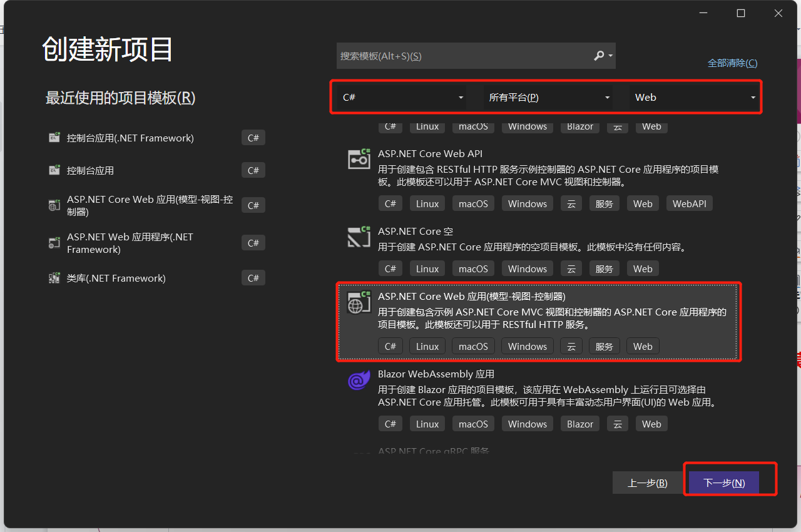Click the ASP.NET Core 空 template icon
Screen dimensions: 801x532
[359, 237]
